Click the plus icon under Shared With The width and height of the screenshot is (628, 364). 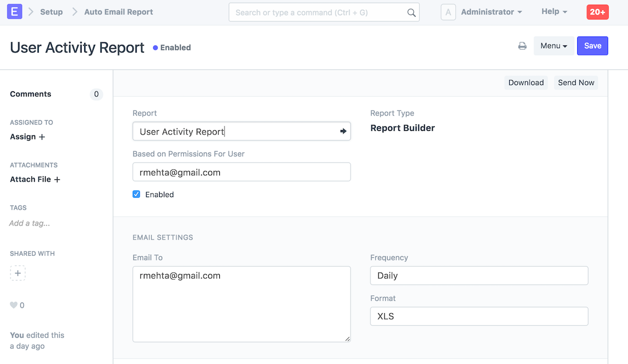(x=18, y=273)
